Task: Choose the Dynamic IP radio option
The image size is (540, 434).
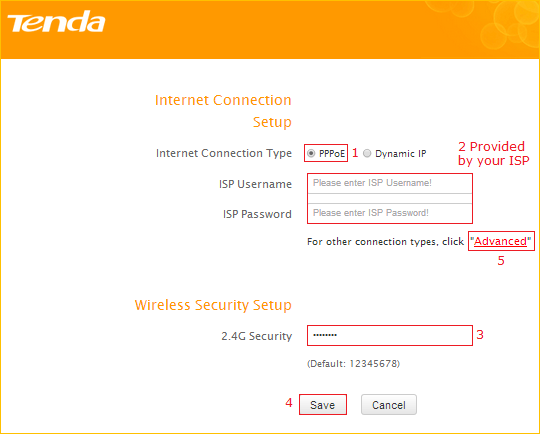Action: [x=367, y=153]
